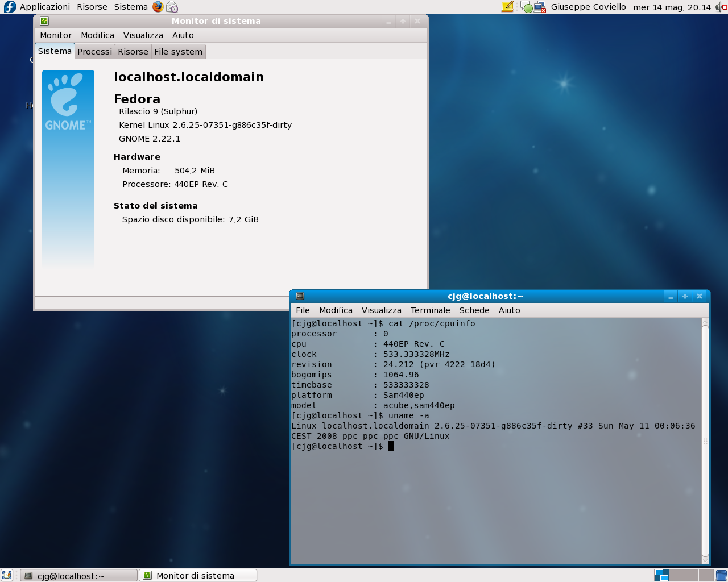This screenshot has width=728, height=582.
Task: Open the Applicazioni menu
Action: click(45, 7)
